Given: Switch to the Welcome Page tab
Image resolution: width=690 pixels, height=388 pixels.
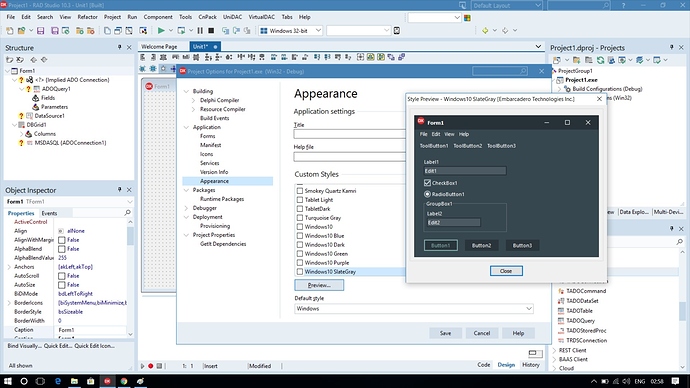Looking at the screenshot, I should (x=159, y=46).
